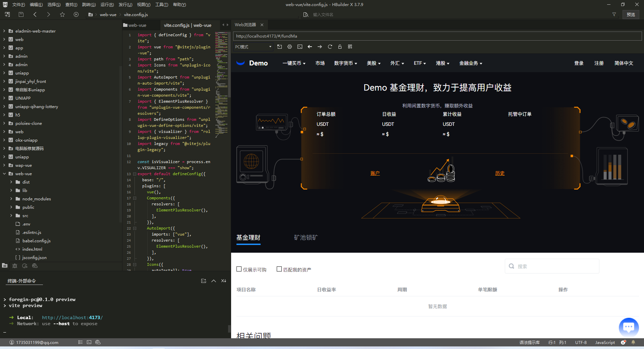Switch to the 矿池锁矿 tab
This screenshot has width=644, height=349.
tap(306, 238)
